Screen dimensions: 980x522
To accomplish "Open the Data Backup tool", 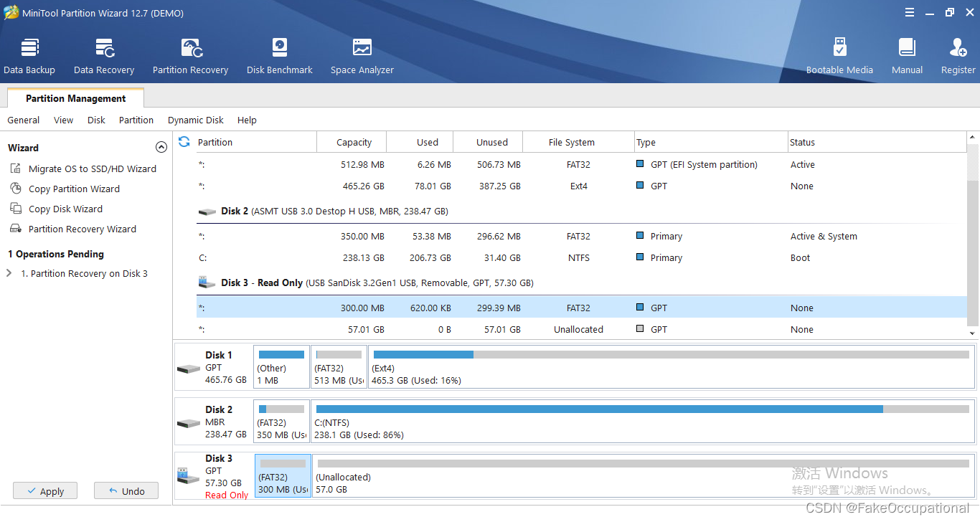I will point(29,57).
